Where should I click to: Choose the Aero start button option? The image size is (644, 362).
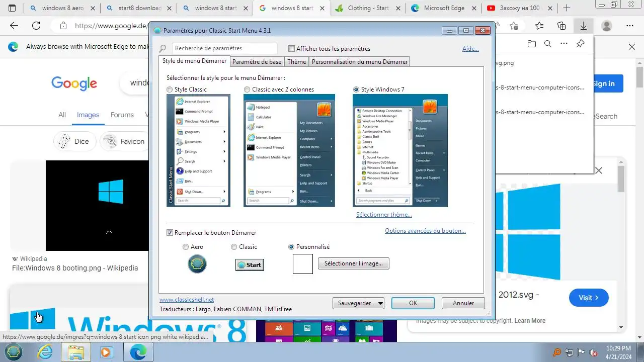186,247
